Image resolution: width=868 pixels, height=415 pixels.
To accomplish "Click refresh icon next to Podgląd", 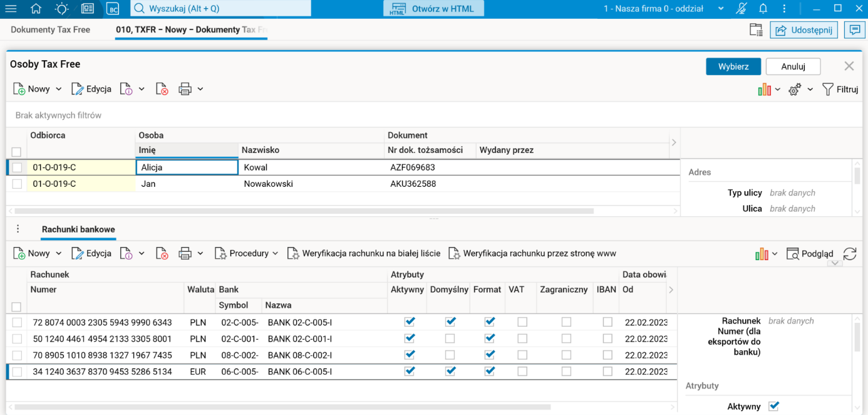I will pos(850,253).
